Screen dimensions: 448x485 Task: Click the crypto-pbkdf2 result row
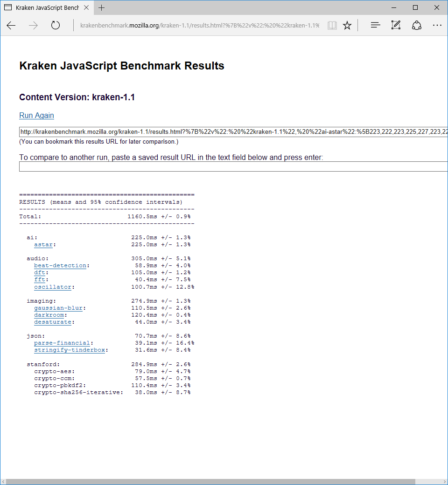pos(112,385)
